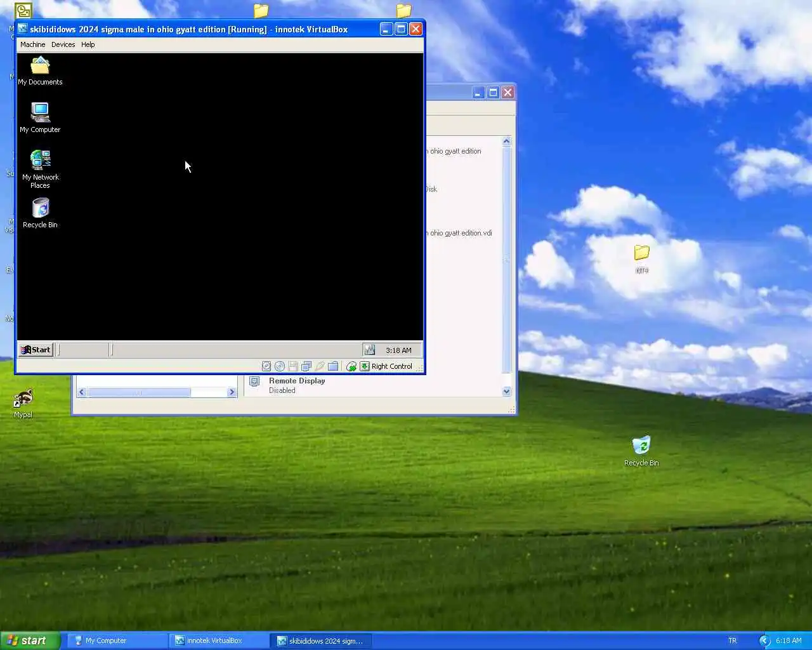Select the Recycle Bin inside the virtual machine

40,213
